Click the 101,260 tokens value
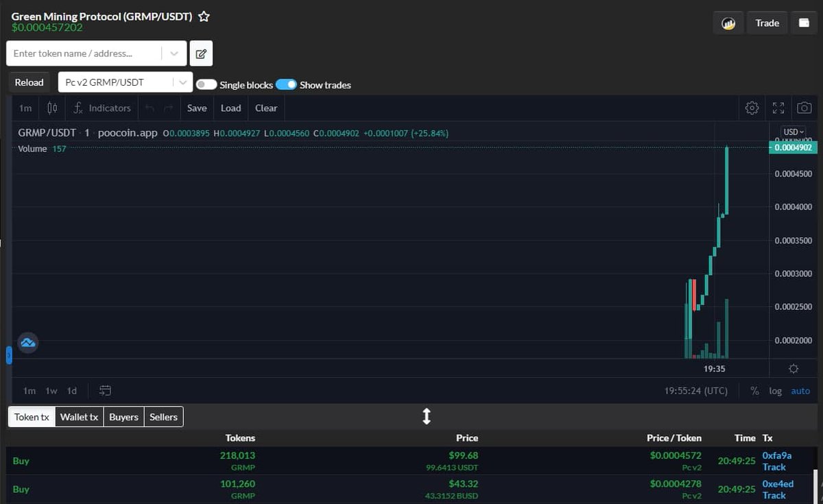 tap(237, 483)
